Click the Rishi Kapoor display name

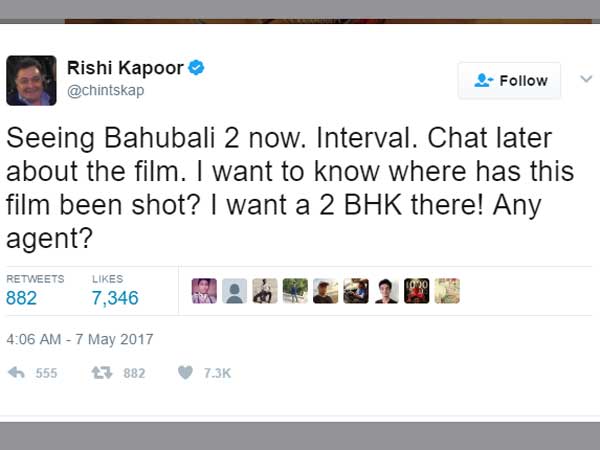pos(125,68)
